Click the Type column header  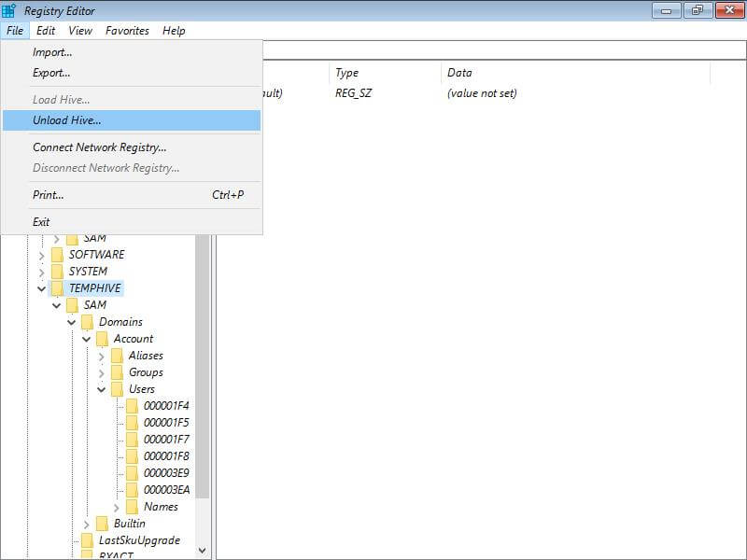[386, 73]
